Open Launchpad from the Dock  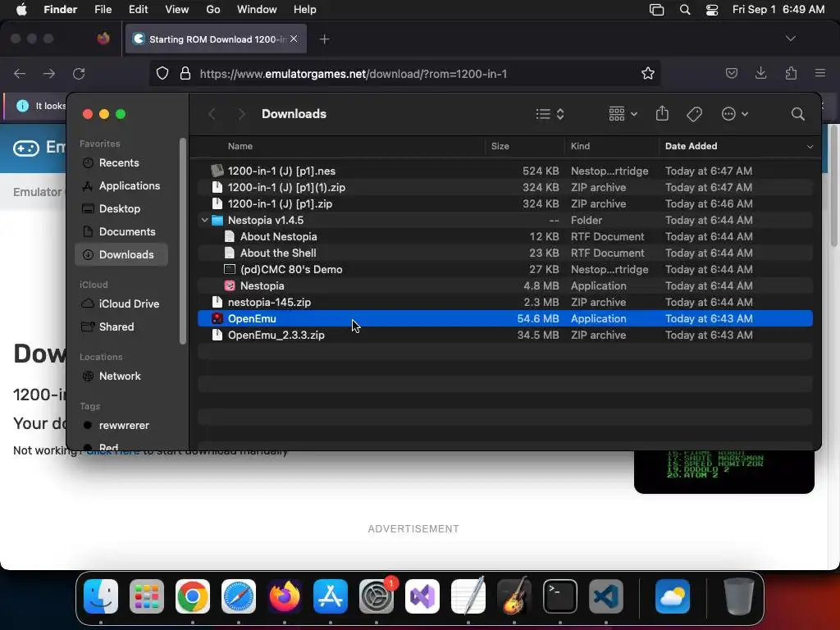click(x=147, y=596)
